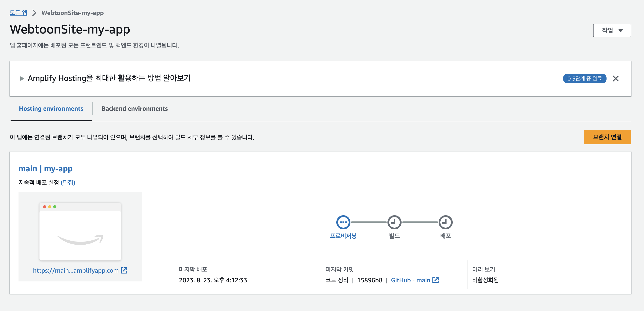Click external link icon beside amplifyapp URL
Viewport: 644px width, 311px height.
[124, 270]
